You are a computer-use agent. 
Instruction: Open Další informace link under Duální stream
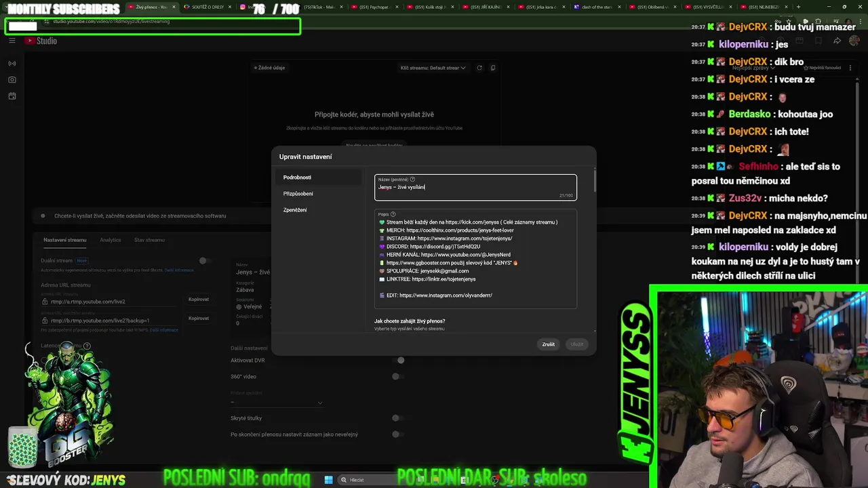180,270
